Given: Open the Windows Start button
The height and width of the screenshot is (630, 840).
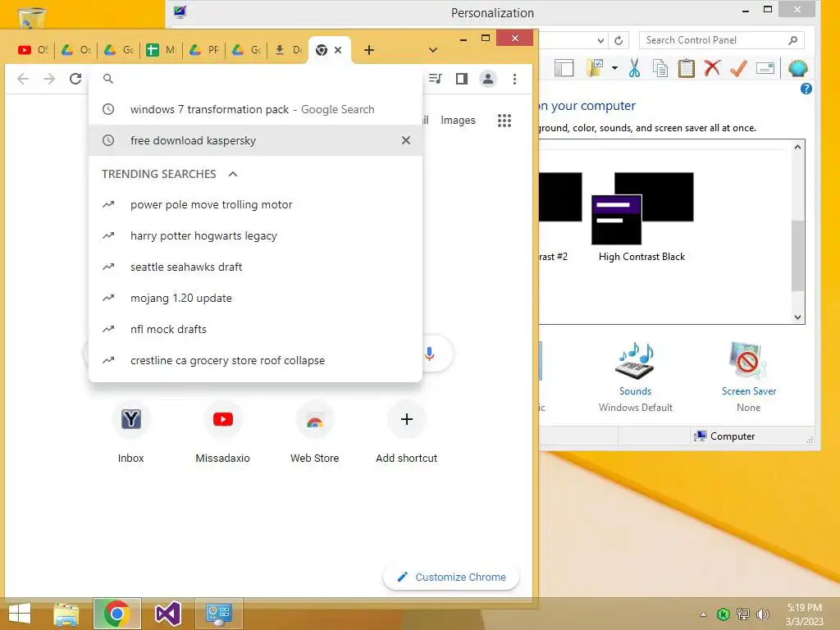Looking at the screenshot, I should (20, 614).
